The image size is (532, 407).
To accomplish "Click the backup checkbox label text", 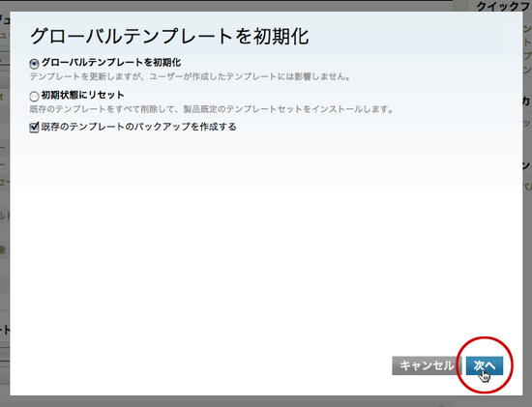I will tap(138, 127).
